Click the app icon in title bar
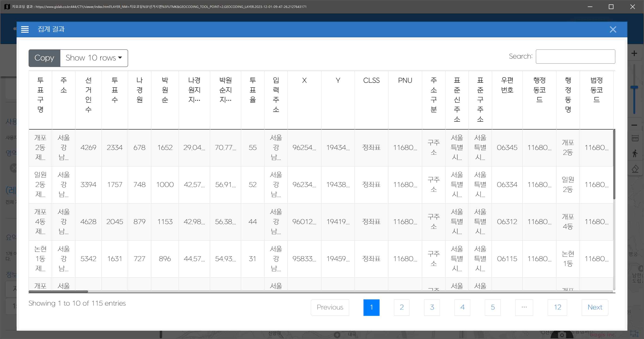644x339 pixels. (7, 7)
